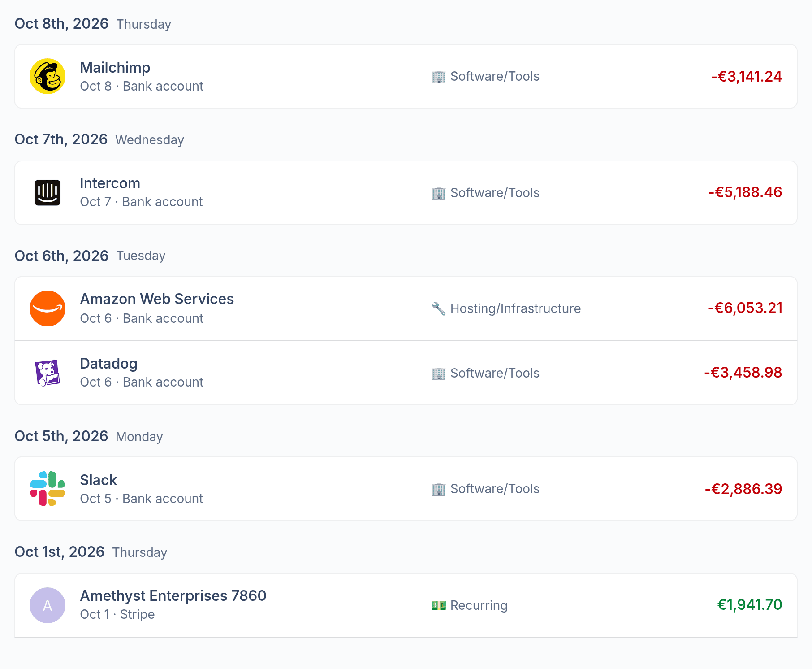Image resolution: width=812 pixels, height=669 pixels.
Task: Select Software/Tools category for Mailchimp
Action: pos(495,77)
